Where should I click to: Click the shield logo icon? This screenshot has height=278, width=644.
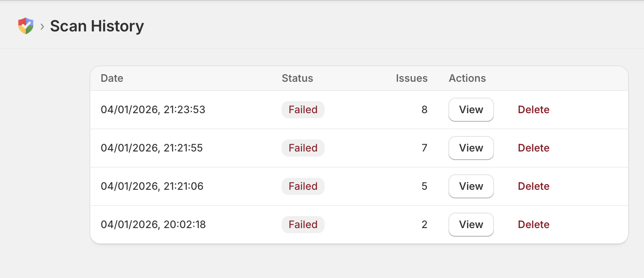click(x=26, y=26)
